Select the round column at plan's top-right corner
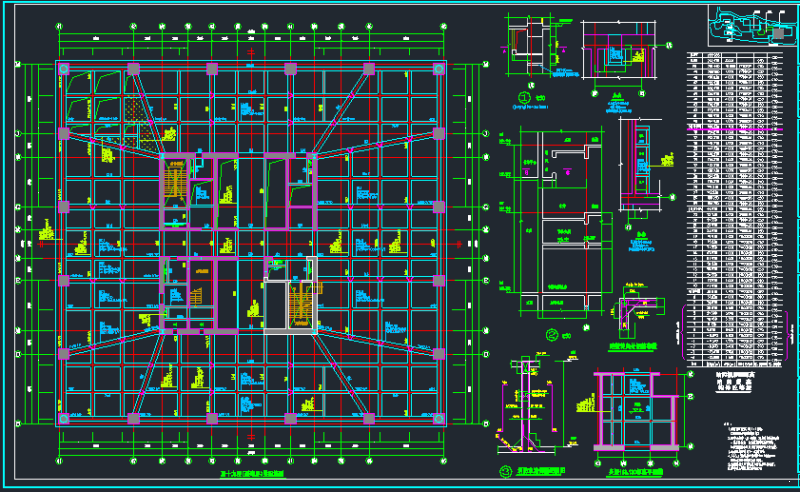Screen dimensions: 800x492 [438, 69]
